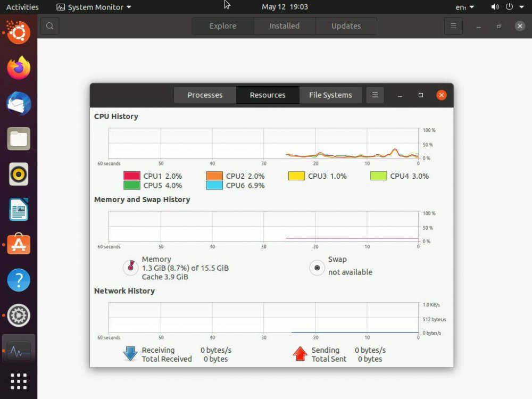
Task: Open the clock and calendar panel
Action: tap(285, 7)
